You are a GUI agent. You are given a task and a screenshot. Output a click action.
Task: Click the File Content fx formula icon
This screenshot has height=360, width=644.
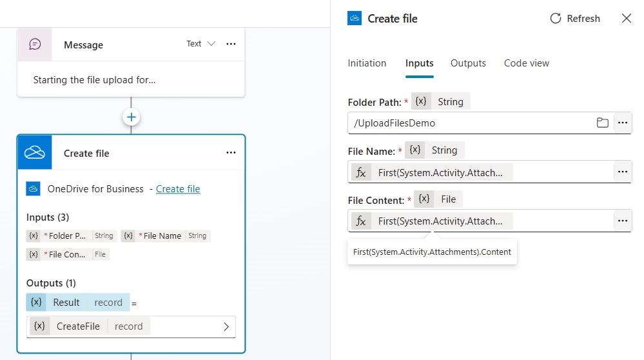coord(361,221)
